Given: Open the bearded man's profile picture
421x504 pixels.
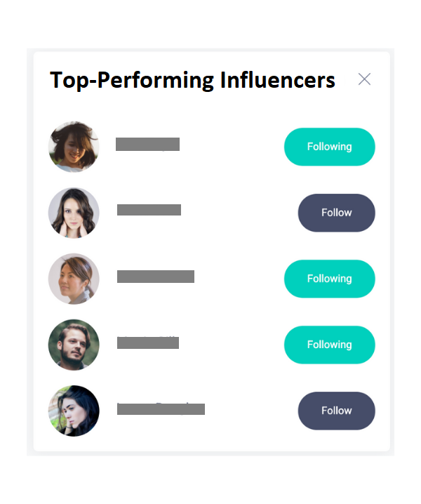Looking at the screenshot, I should [x=74, y=345].
